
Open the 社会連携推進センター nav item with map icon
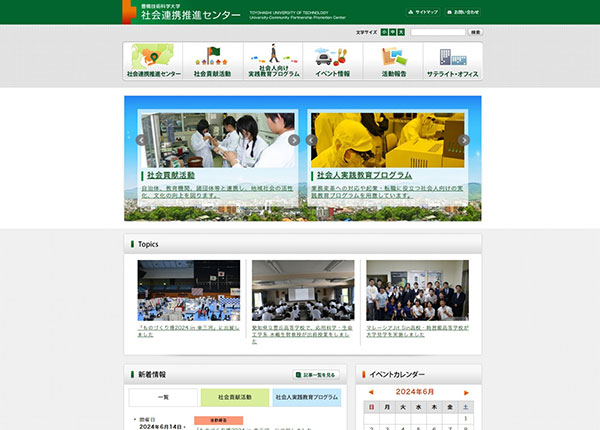pyautogui.click(x=153, y=61)
